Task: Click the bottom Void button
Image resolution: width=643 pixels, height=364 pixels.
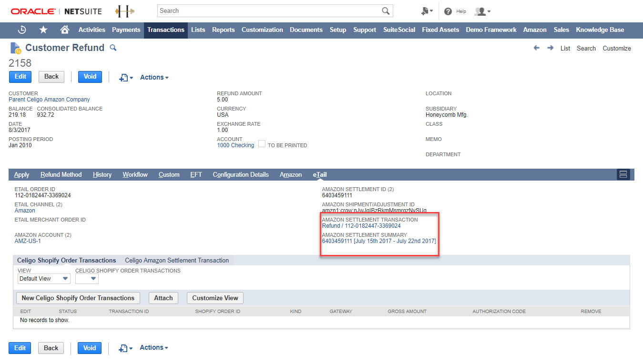Action: tap(90, 348)
